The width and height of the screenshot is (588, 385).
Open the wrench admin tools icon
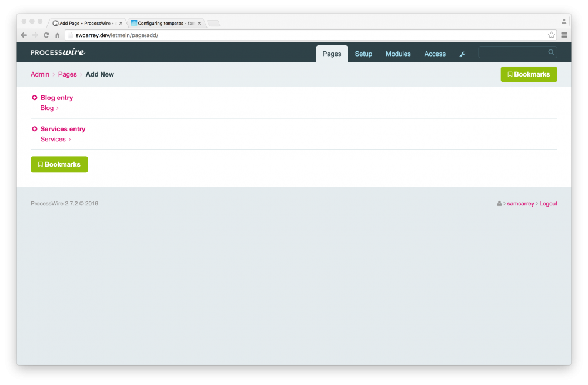(x=462, y=54)
